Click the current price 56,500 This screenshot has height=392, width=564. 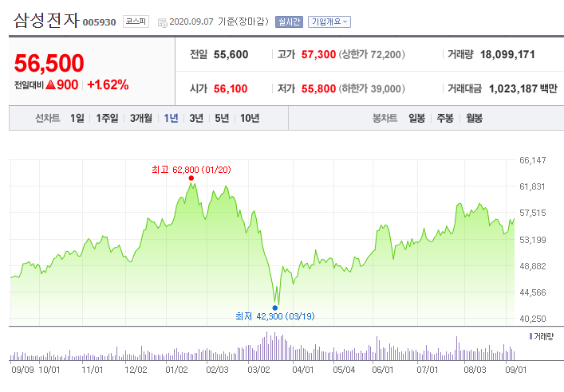pyautogui.click(x=49, y=63)
